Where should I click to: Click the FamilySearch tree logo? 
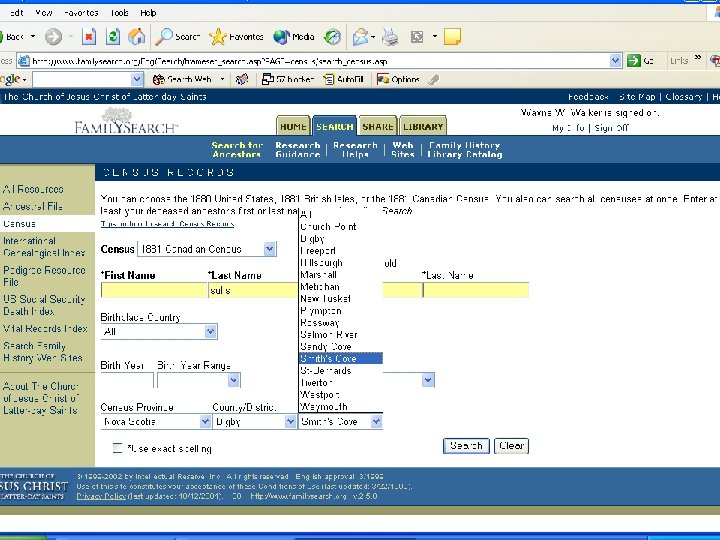[x=126, y=121]
